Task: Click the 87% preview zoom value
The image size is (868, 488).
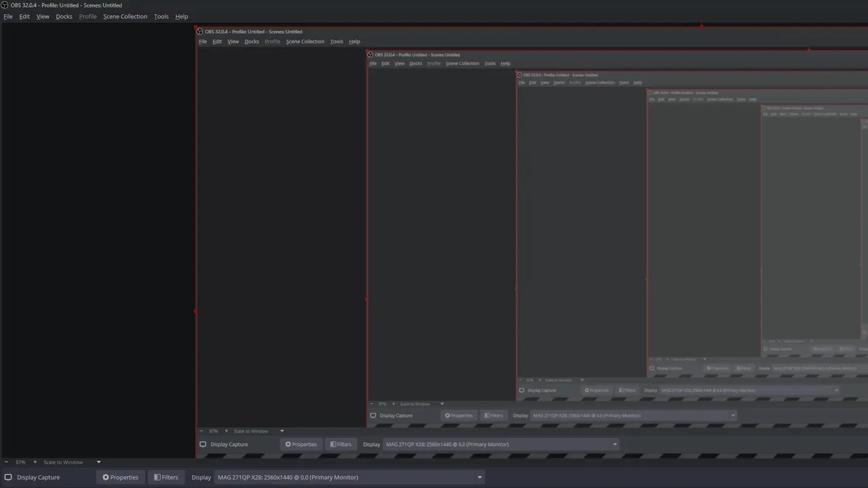Action: click(x=20, y=462)
